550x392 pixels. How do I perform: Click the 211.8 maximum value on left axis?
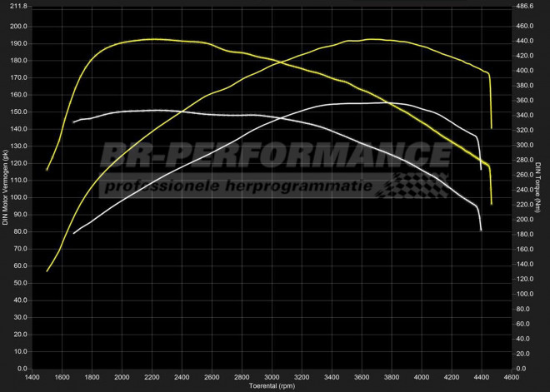(x=17, y=6)
